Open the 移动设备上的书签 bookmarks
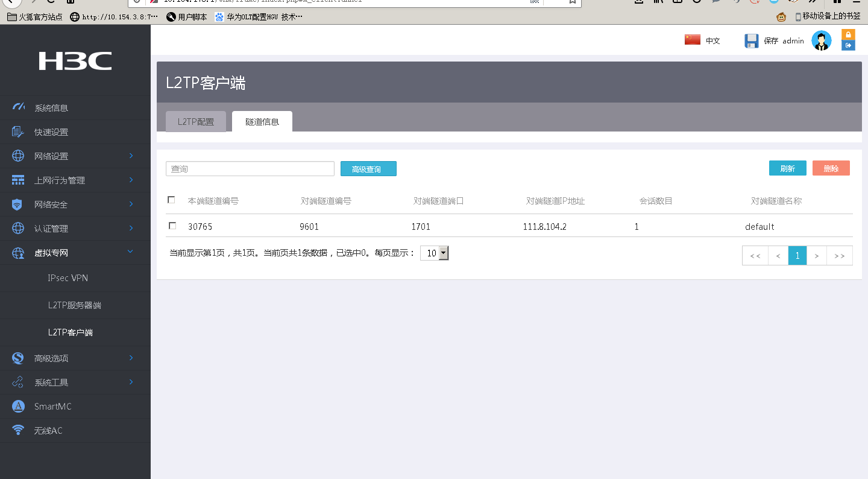Viewport: 868px width, 479px height. (828, 16)
